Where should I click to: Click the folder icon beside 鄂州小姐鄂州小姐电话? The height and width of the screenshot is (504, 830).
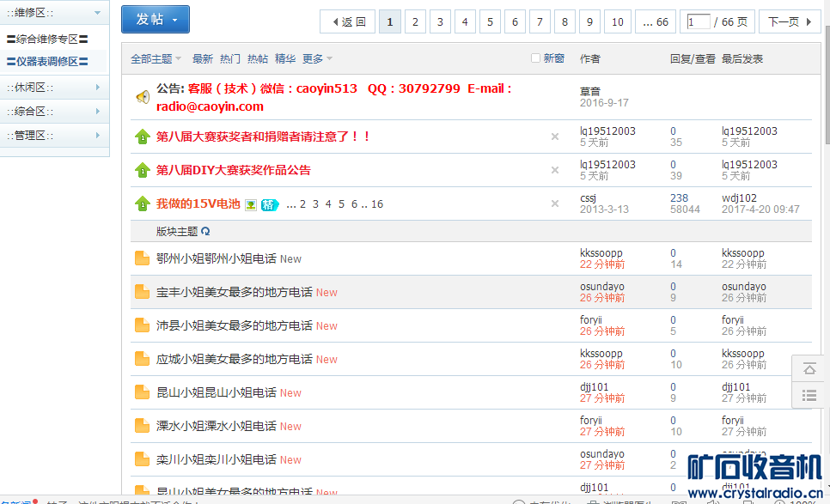point(143,258)
